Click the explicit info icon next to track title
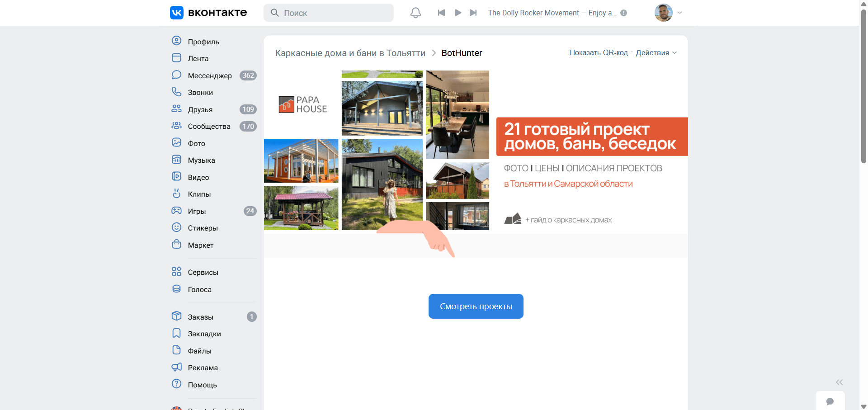868x410 pixels. [623, 13]
